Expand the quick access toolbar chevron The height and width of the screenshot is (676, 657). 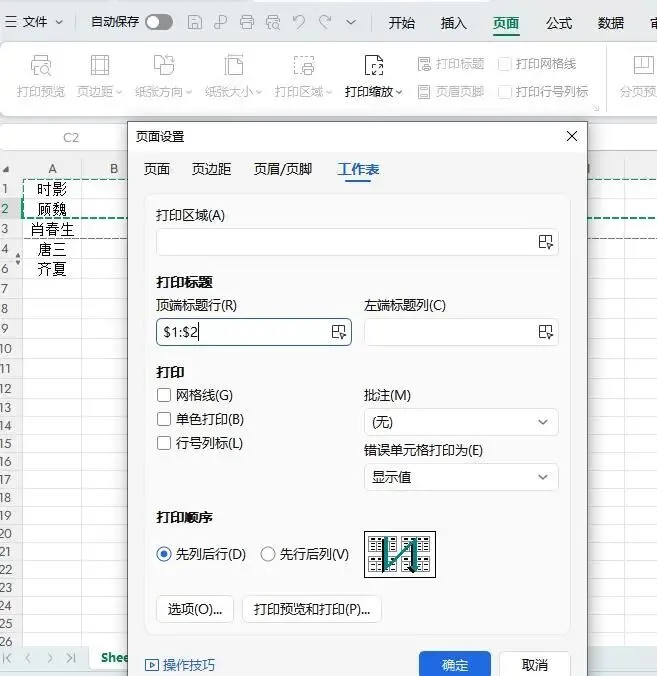[x=351, y=22]
